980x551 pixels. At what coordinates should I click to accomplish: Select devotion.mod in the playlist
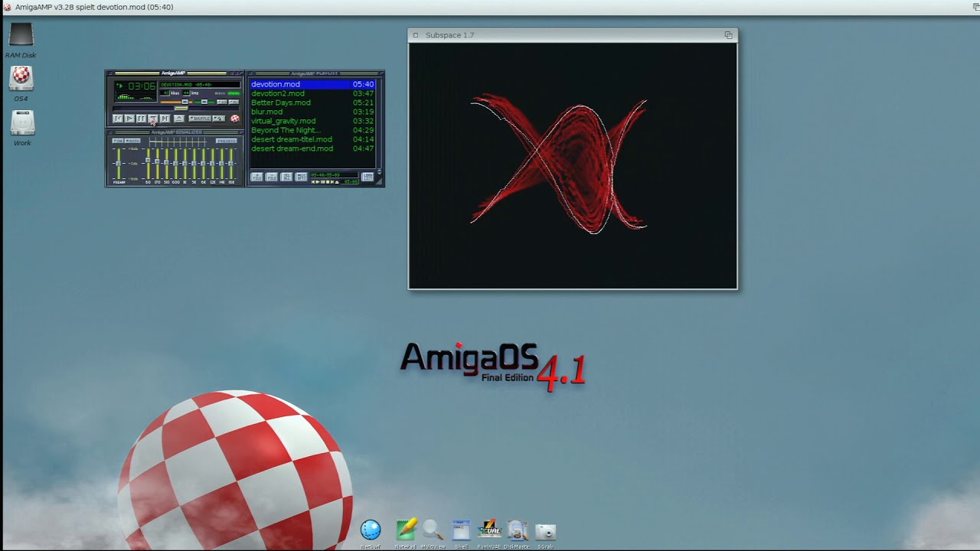[x=312, y=84]
